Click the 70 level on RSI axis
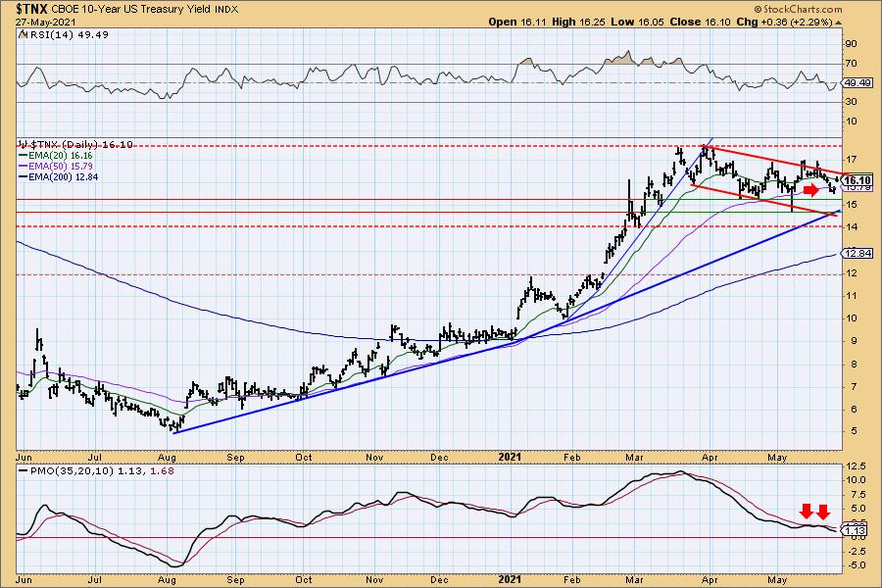882x588 pixels. pyautogui.click(x=851, y=64)
